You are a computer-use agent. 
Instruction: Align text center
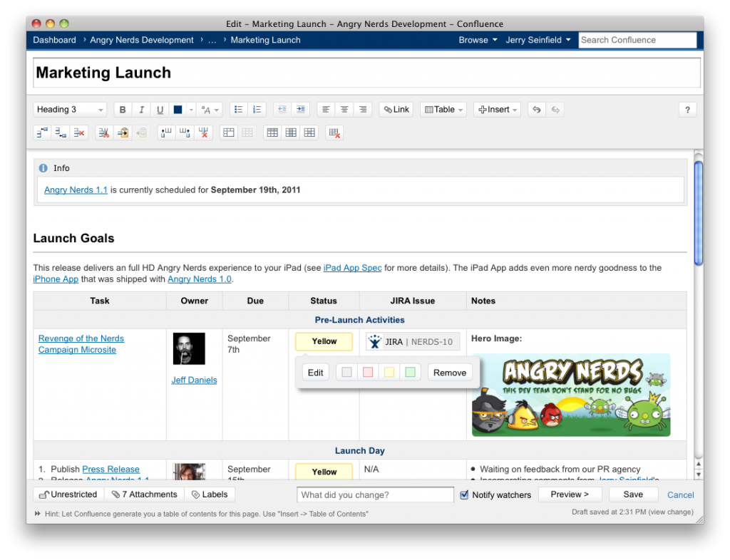pyautogui.click(x=344, y=110)
